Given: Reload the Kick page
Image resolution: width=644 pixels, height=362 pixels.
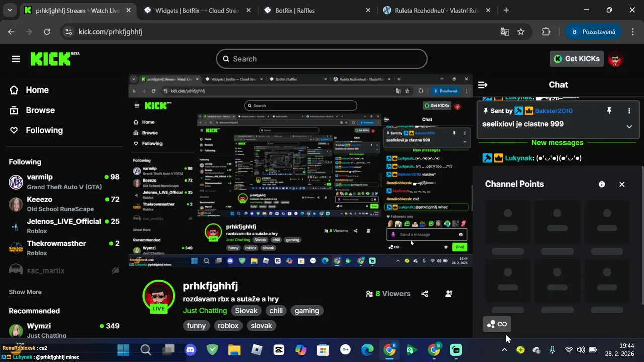Looking at the screenshot, I should tap(47, 32).
